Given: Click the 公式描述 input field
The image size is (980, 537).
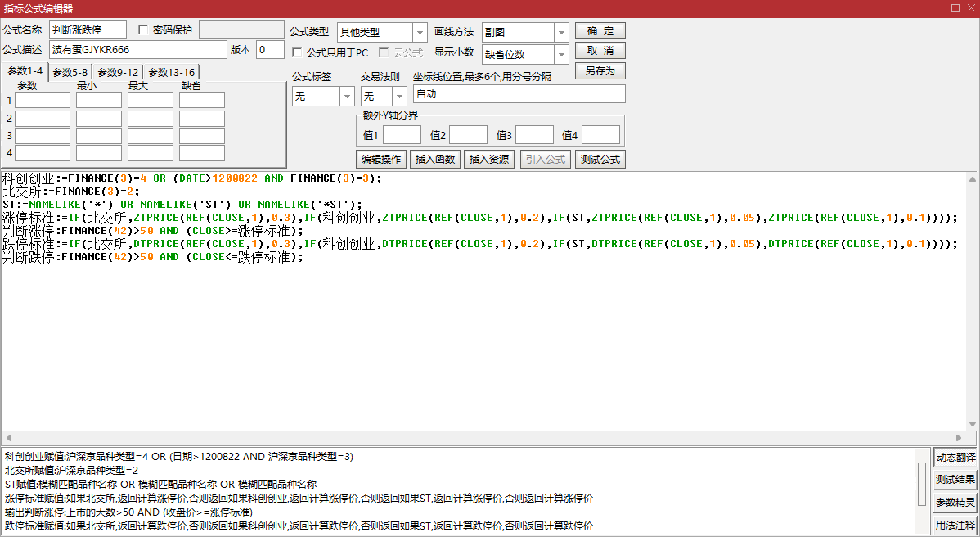Looking at the screenshot, I should (138, 49).
